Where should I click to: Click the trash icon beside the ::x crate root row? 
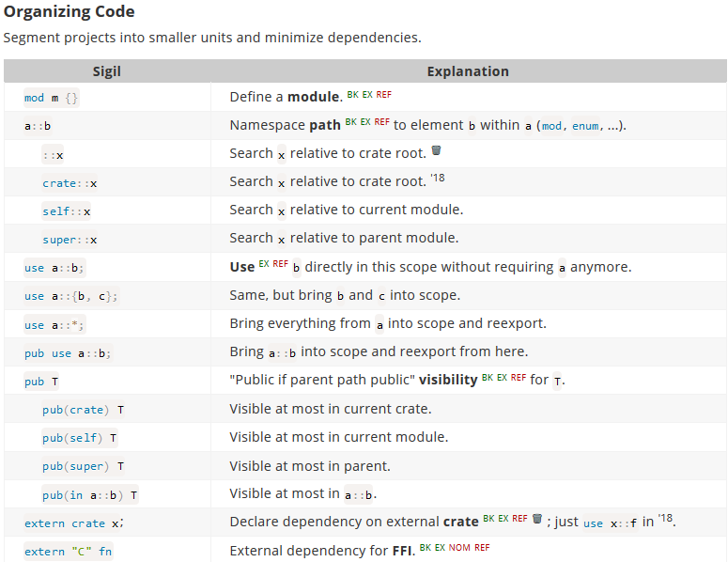point(436,151)
